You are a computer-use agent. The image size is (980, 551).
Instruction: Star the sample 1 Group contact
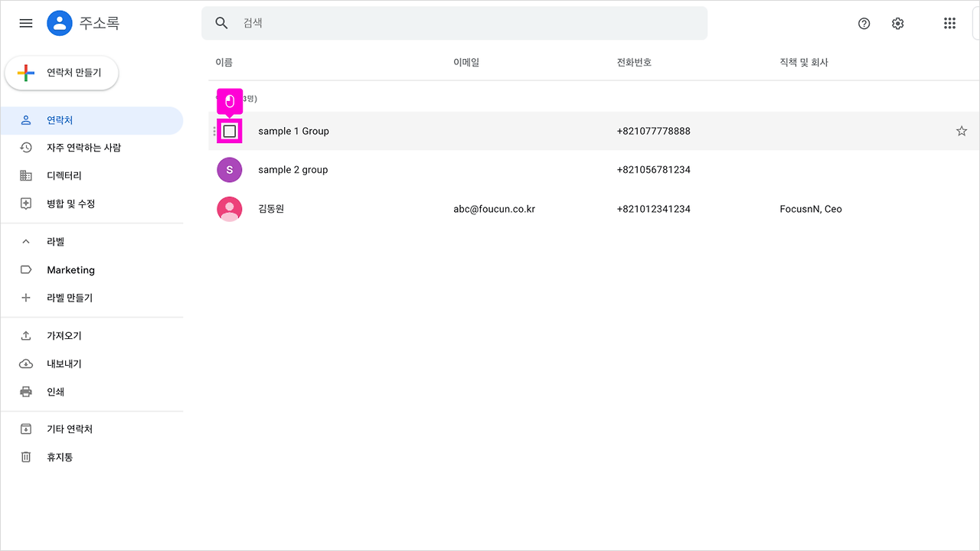962,130
